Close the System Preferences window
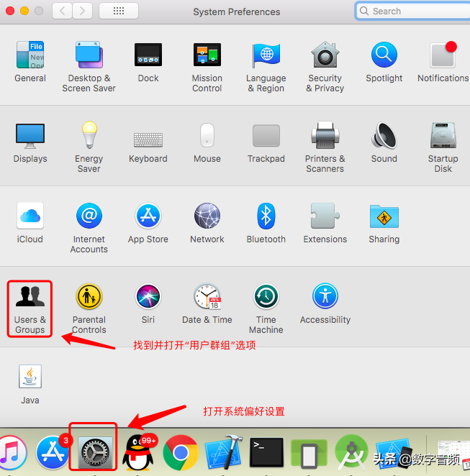 tap(10, 12)
